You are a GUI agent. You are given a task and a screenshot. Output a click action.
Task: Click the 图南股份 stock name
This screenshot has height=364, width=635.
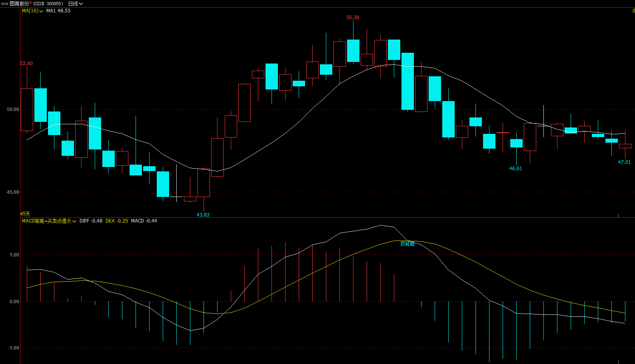(19, 4)
